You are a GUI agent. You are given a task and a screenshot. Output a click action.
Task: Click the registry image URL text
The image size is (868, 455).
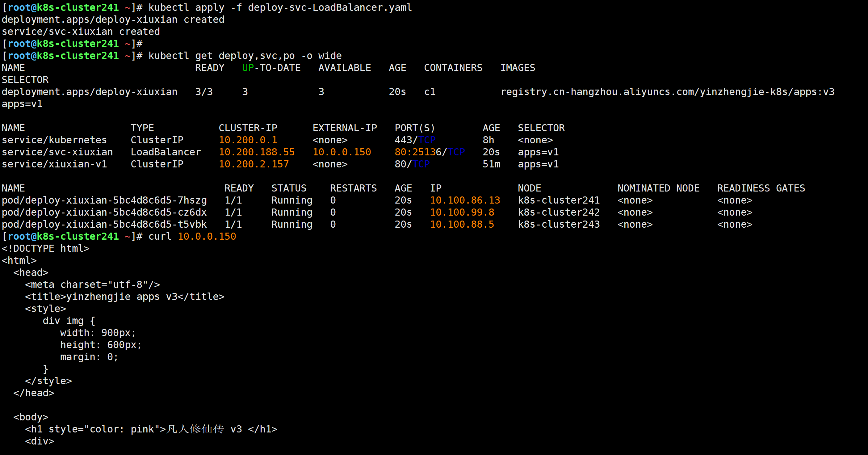coord(667,92)
